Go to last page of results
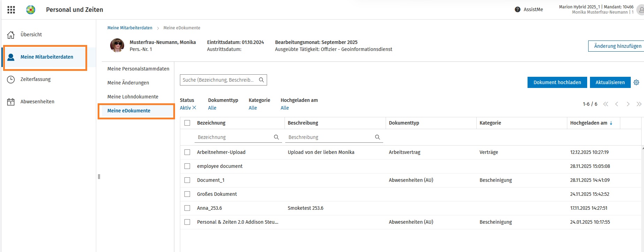The width and height of the screenshot is (644, 252). point(639,104)
